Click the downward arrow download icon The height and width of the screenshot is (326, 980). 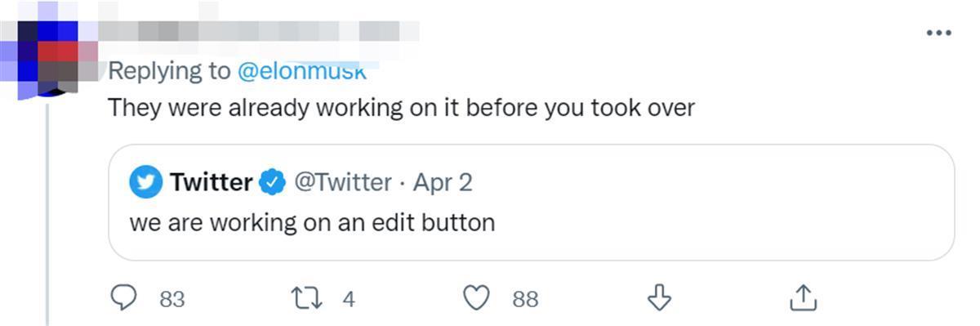click(659, 297)
